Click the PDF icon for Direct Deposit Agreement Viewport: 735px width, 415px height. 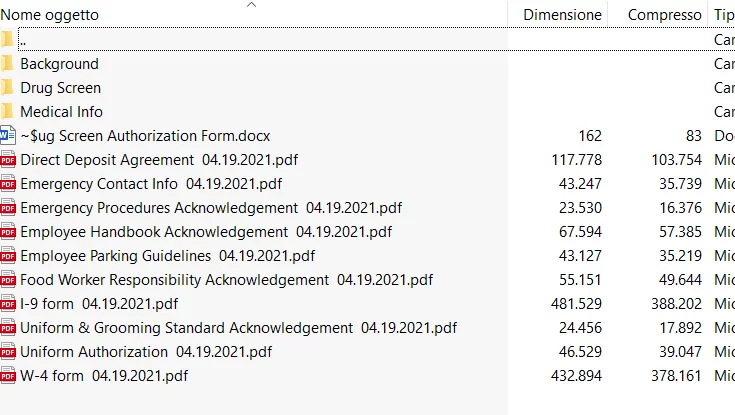(8, 160)
